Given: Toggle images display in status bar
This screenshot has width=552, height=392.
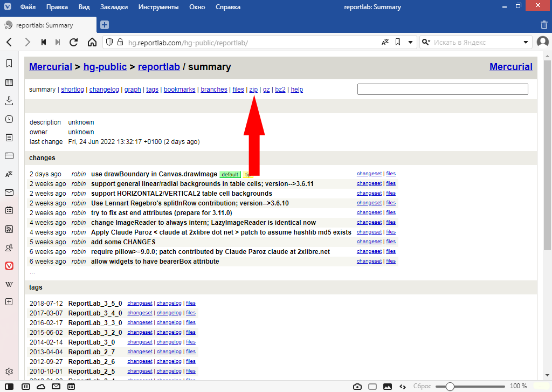Looking at the screenshot, I should click(x=387, y=387).
